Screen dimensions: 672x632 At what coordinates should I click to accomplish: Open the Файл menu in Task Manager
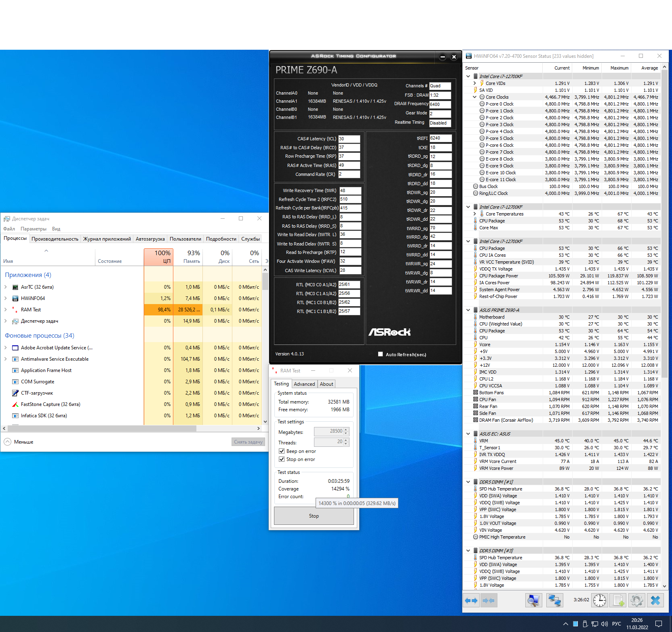[9, 229]
